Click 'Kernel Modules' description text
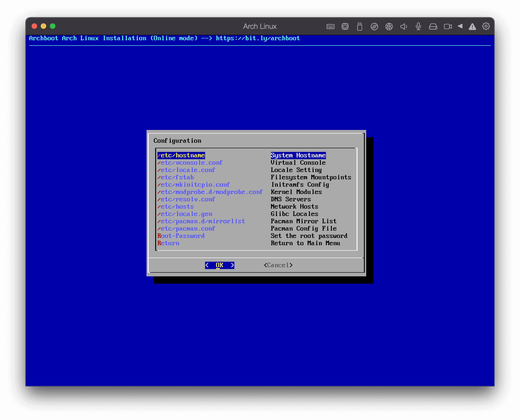This screenshot has height=420, width=520. point(296,192)
